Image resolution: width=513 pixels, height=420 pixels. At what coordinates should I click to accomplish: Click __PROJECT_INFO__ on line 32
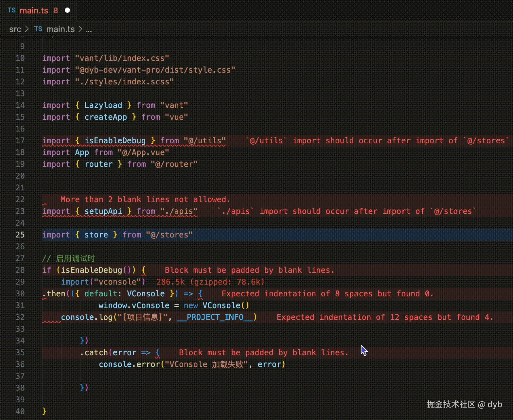click(215, 317)
